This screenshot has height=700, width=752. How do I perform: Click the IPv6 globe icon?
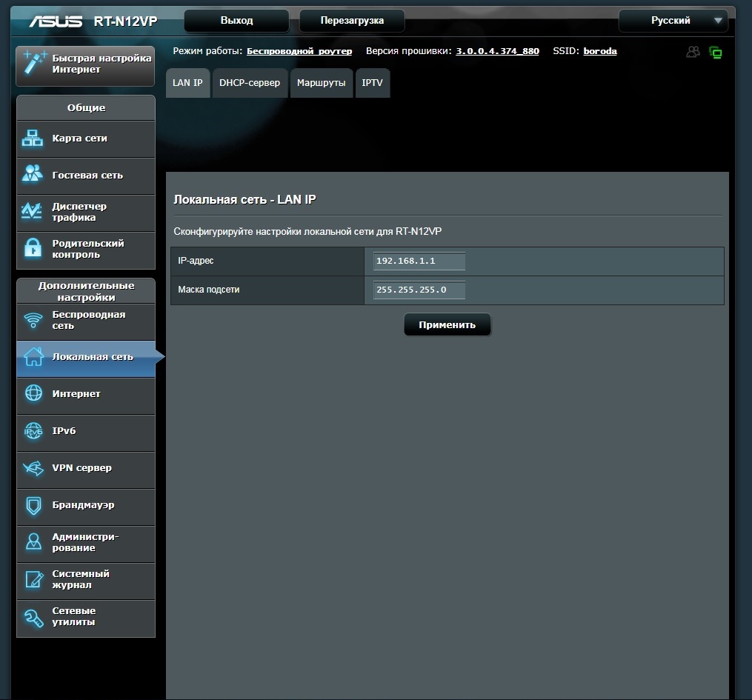33,431
